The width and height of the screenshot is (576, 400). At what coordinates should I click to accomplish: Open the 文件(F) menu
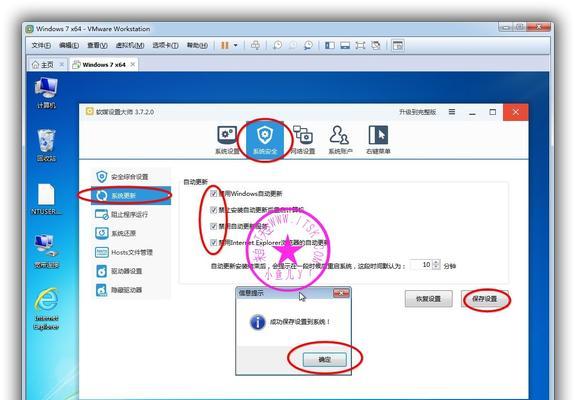pyautogui.click(x=41, y=46)
